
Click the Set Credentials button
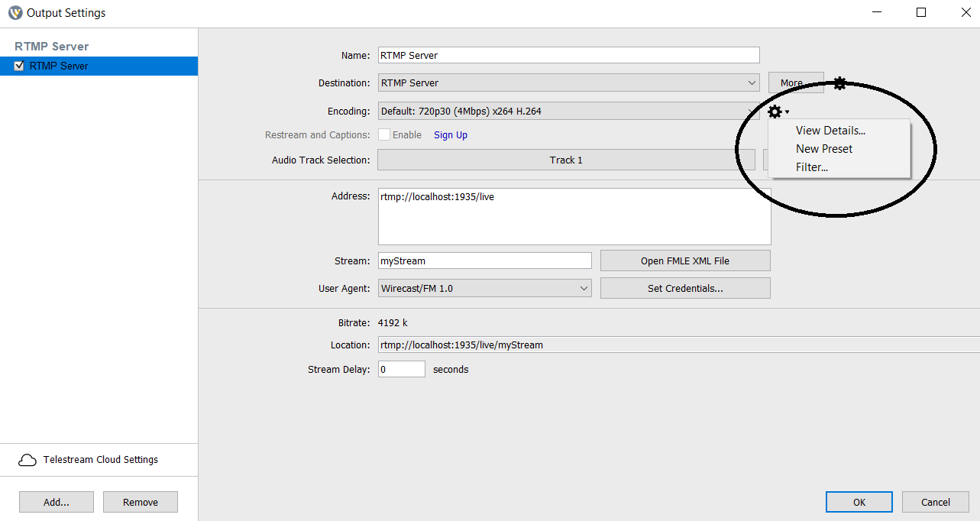(685, 288)
